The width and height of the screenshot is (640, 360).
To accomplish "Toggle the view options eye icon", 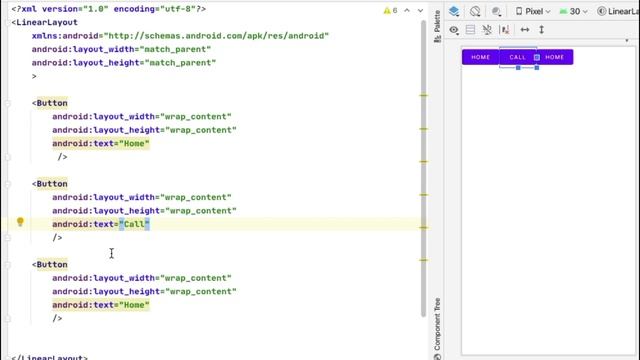I will [x=454, y=30].
